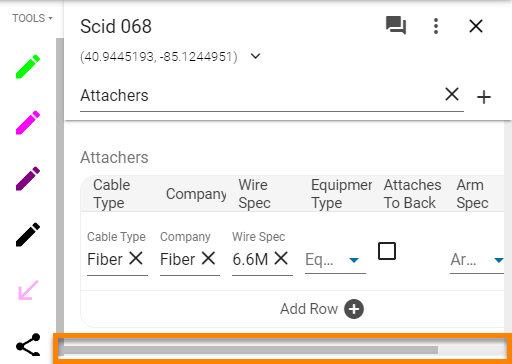Open the comments chat icon
This screenshot has height=364, width=512.
[x=396, y=26]
